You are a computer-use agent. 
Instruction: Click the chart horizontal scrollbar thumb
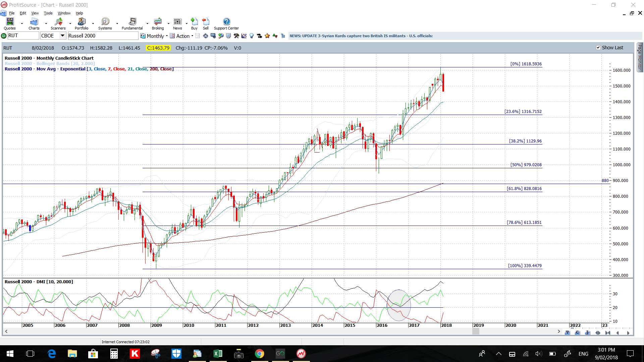[476, 331]
